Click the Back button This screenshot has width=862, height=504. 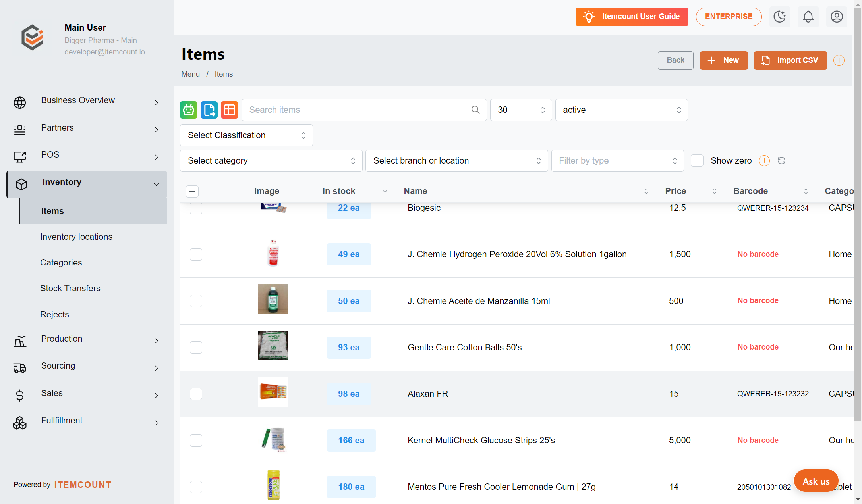tap(676, 60)
